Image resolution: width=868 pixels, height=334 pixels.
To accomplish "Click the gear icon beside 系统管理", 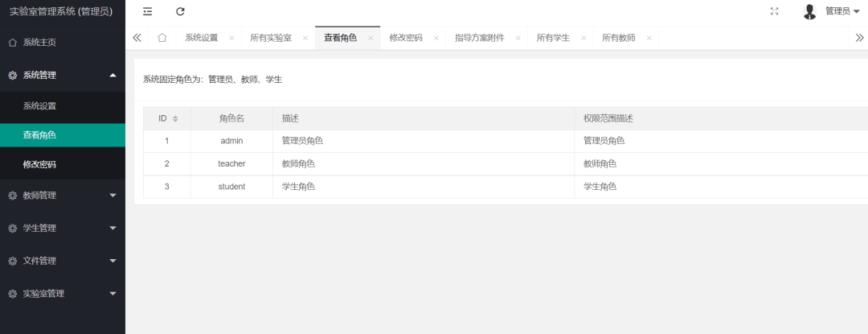I will pyautogui.click(x=13, y=76).
